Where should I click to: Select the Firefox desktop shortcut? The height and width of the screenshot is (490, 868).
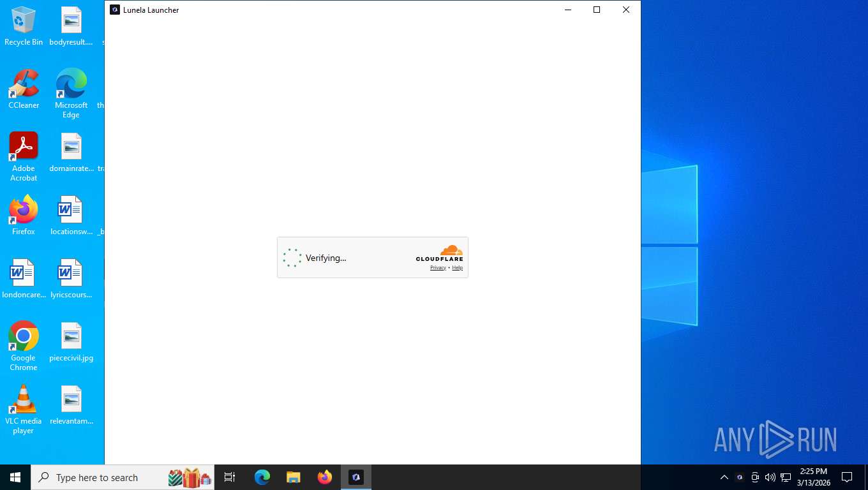coord(24,216)
